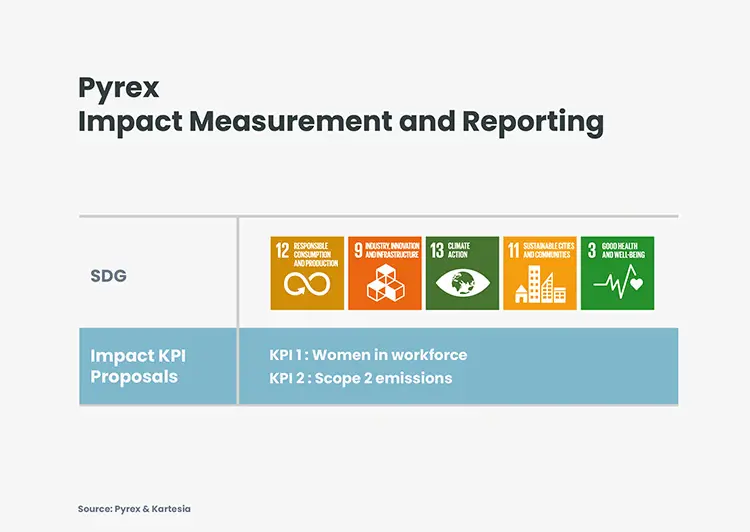Screen dimensions: 750x532
Task: Click the 'Pyrex' title text
Action: 119,89
